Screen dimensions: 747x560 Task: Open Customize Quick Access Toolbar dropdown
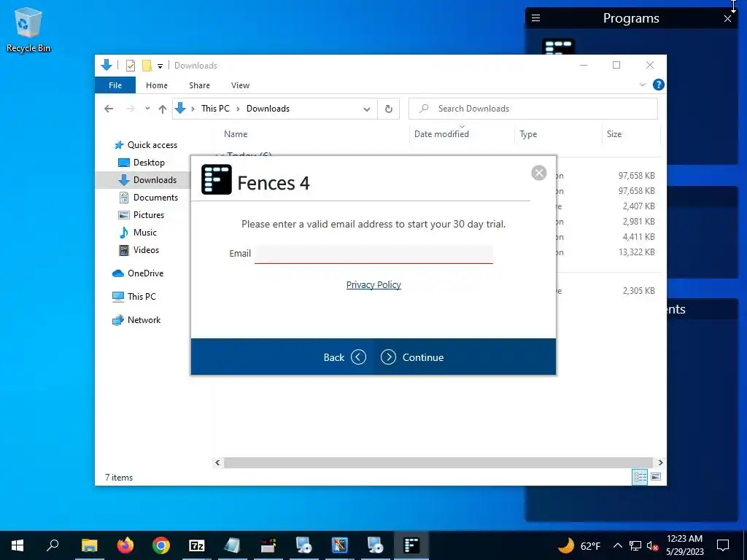(160, 66)
